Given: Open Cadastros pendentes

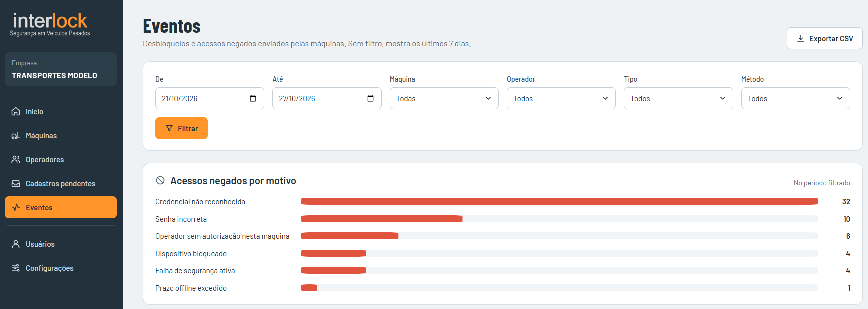Looking at the screenshot, I should point(61,183).
